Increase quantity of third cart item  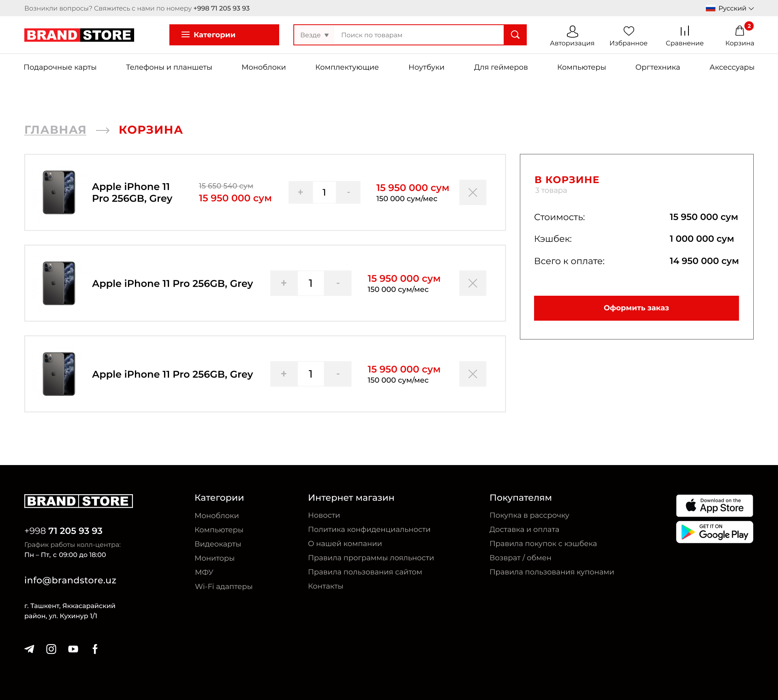(x=284, y=374)
